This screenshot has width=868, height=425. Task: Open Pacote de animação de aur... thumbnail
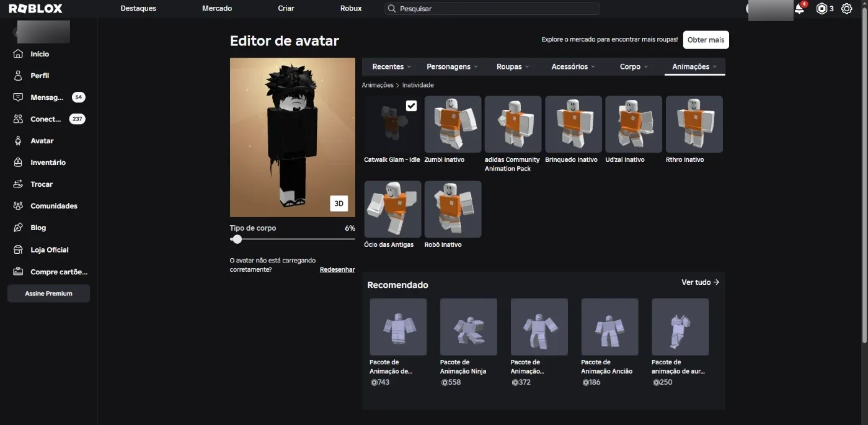680,327
